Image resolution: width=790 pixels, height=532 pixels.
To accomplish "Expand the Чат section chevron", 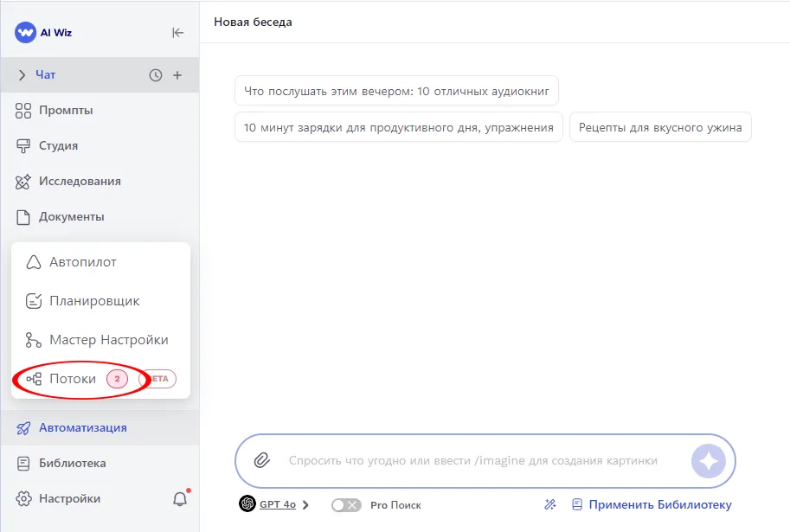I will pos(22,75).
